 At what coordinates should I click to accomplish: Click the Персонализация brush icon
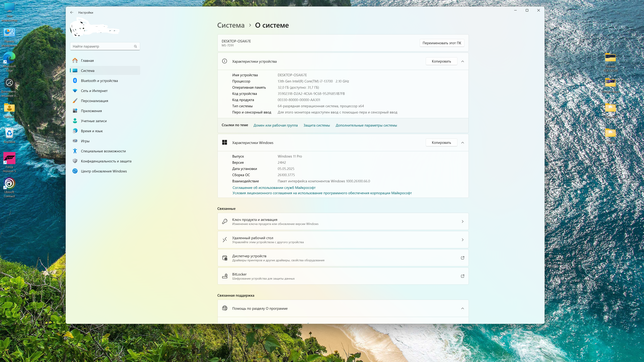(75, 101)
